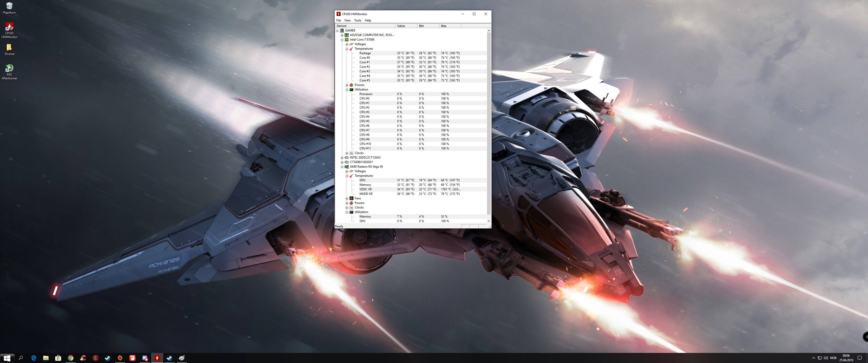The width and height of the screenshot is (868, 363).
Task: Select the GAMER computer icon
Action: click(x=342, y=30)
